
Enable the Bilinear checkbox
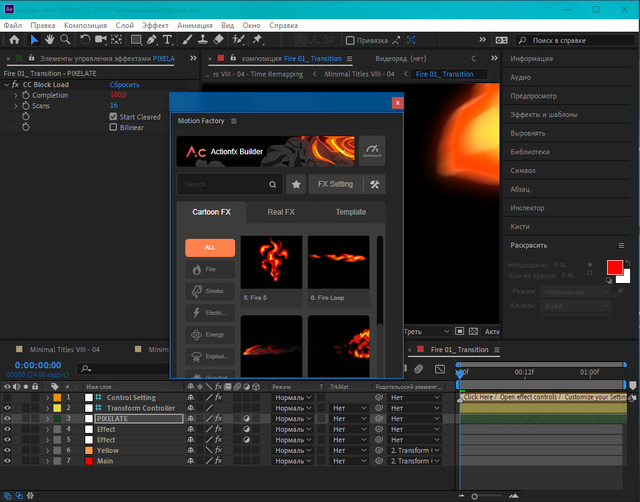tap(111, 128)
